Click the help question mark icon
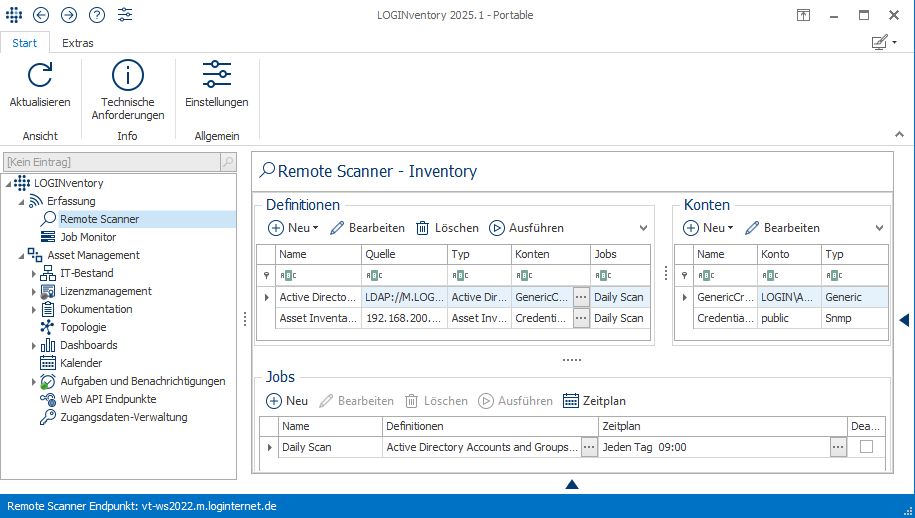 (x=97, y=14)
